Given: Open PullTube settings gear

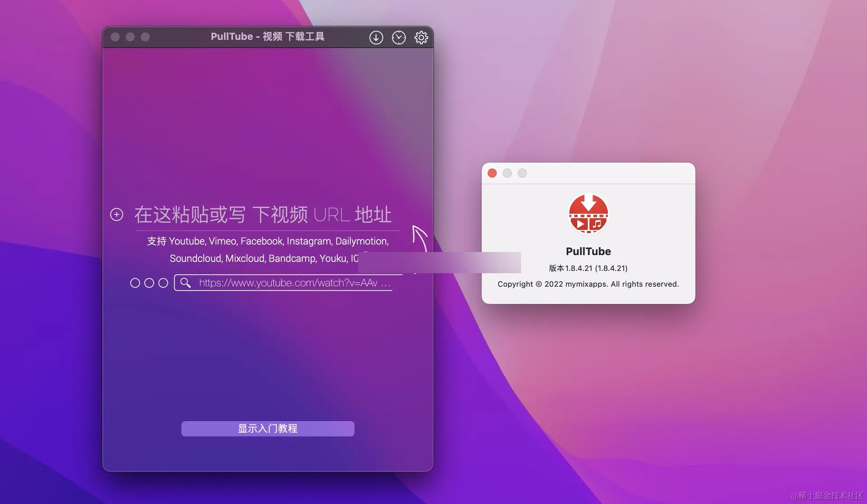Looking at the screenshot, I should (x=421, y=37).
